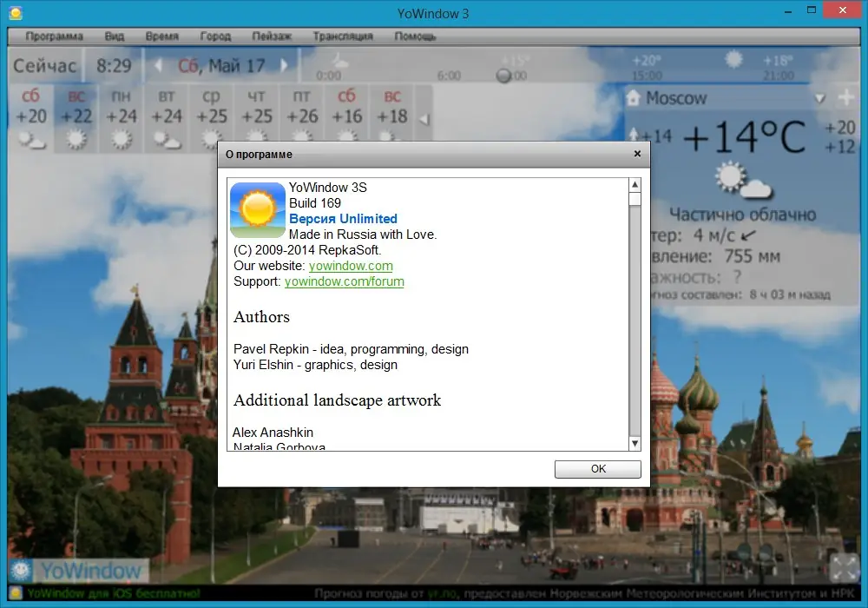Select Monday +24 forecast day
868x608 pixels.
coord(122,118)
